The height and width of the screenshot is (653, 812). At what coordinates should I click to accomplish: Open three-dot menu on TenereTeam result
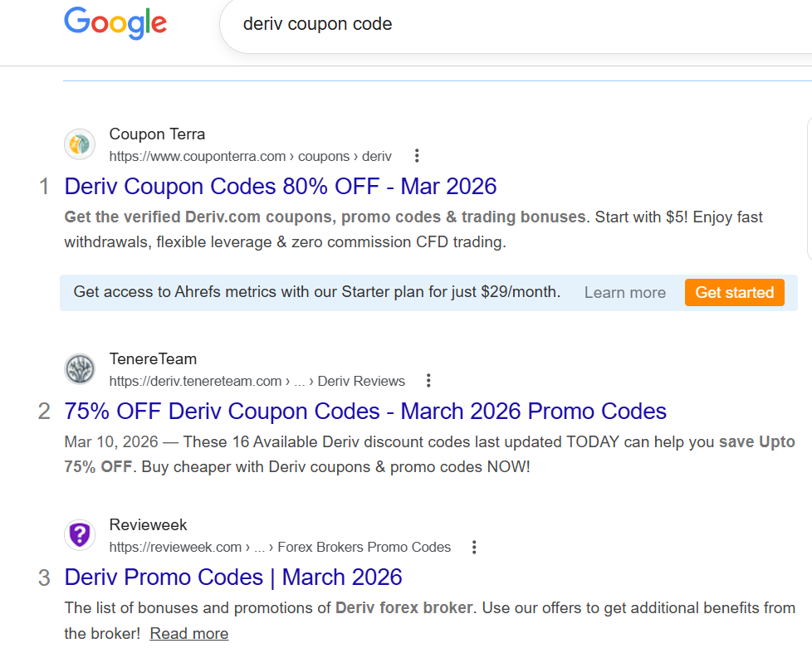pos(428,380)
